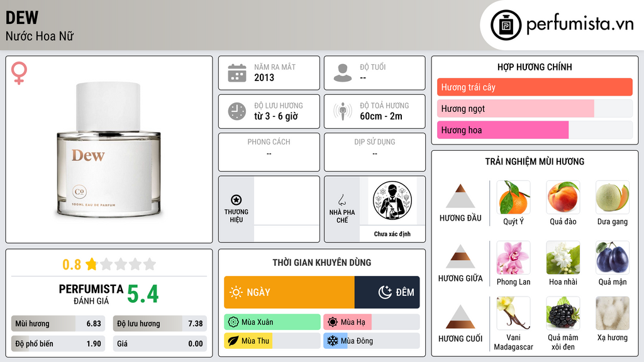Select the Phong Lan orchid note image

coord(513,258)
